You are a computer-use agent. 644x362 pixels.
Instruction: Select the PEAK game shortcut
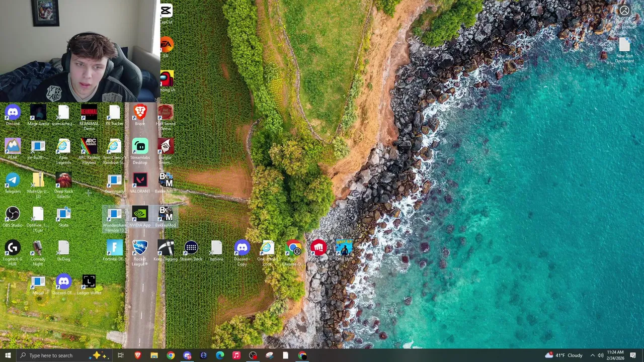click(13, 149)
